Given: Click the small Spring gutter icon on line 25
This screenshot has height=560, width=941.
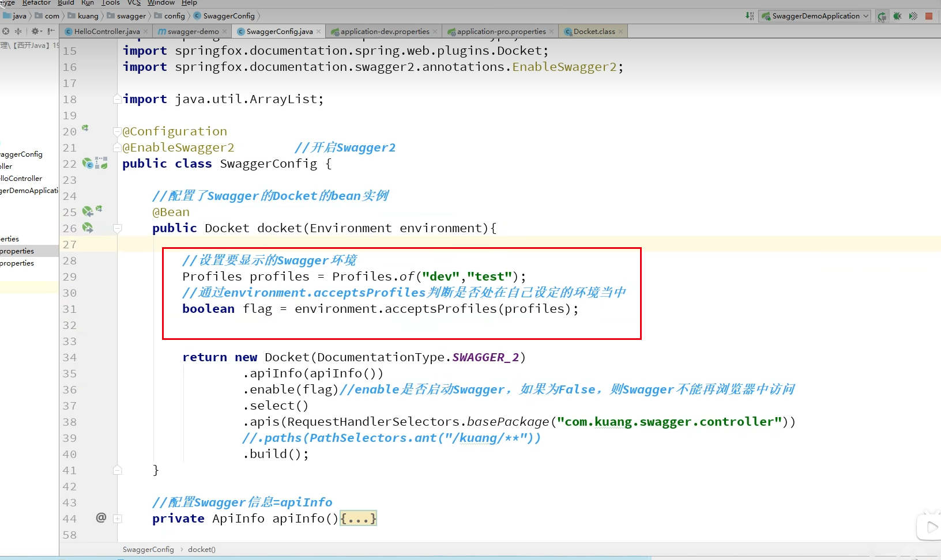Looking at the screenshot, I should coord(99,209).
